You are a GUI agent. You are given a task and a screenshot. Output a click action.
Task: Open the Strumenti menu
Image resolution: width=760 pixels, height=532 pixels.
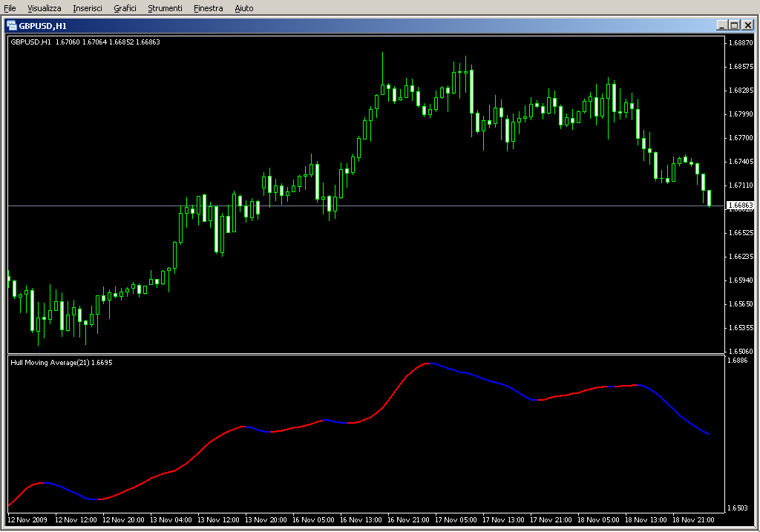(165, 8)
